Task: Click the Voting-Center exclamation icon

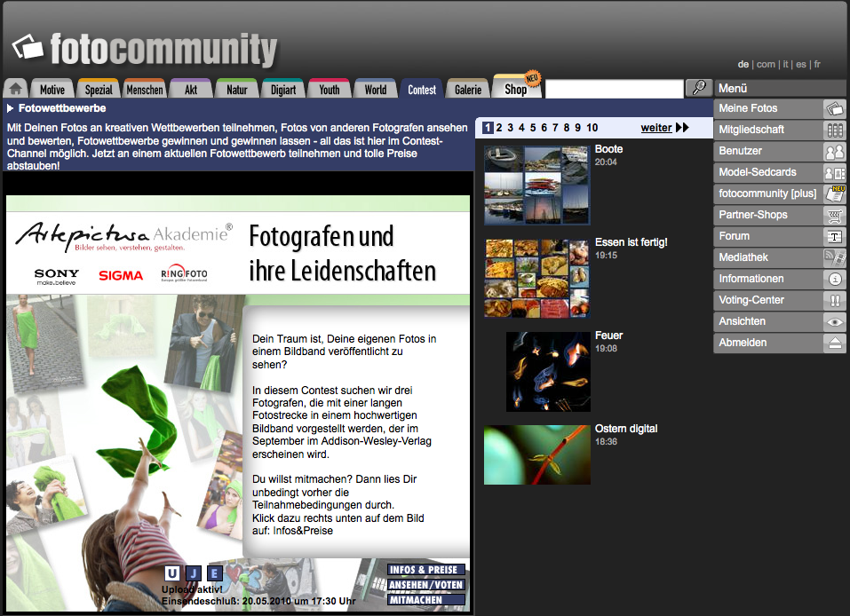Action: 834,300
